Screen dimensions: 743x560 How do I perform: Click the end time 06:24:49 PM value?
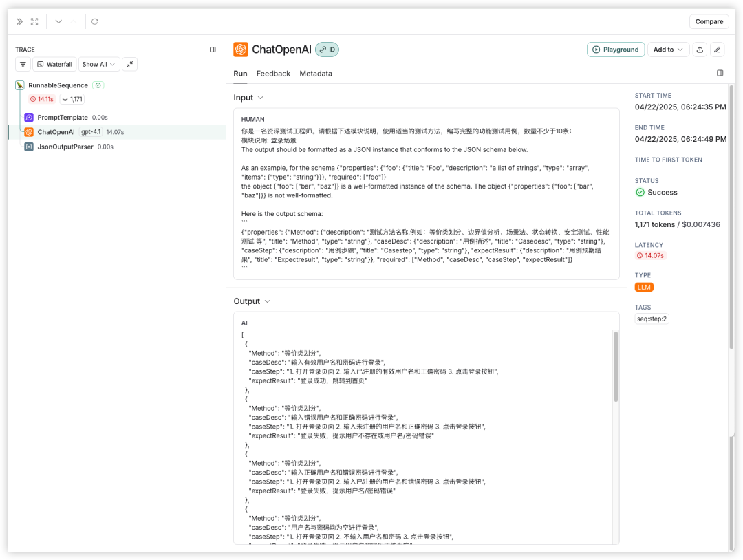pos(680,139)
